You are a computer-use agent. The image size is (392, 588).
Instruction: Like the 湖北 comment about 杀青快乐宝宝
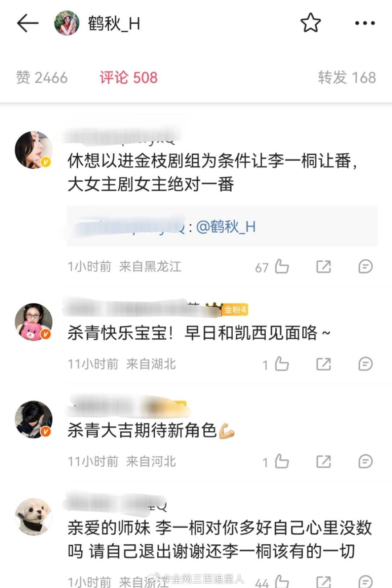[282, 364]
